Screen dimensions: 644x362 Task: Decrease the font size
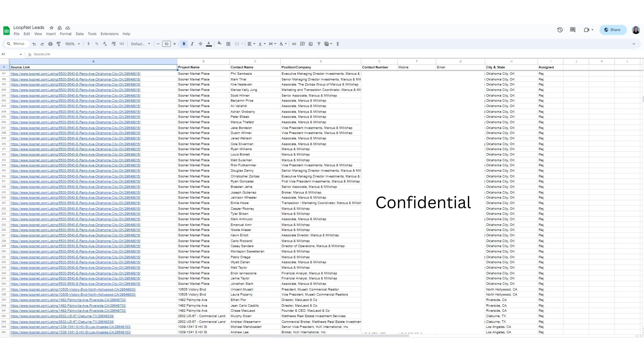click(x=158, y=44)
